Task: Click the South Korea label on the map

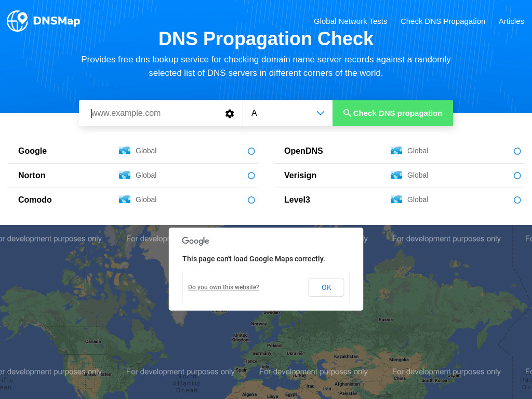Action: pos(434,380)
